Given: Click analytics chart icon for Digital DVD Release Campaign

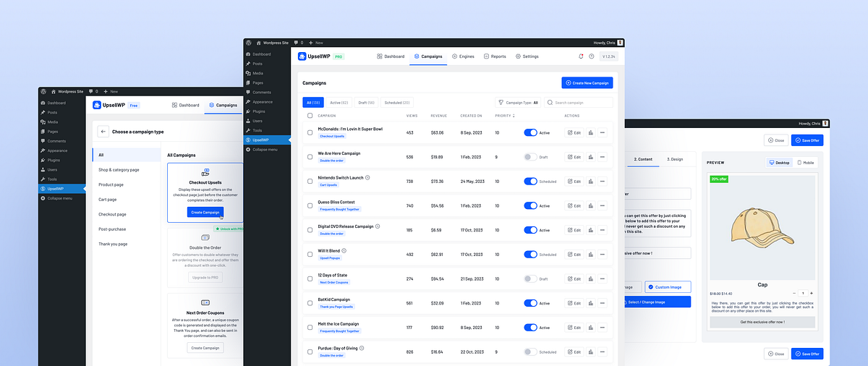Looking at the screenshot, I should [591, 230].
